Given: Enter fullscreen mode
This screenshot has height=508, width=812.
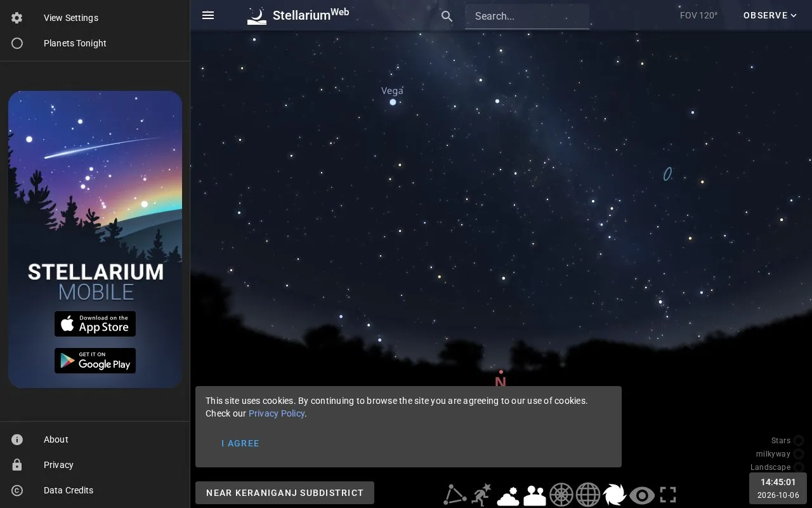Looking at the screenshot, I should (x=668, y=495).
